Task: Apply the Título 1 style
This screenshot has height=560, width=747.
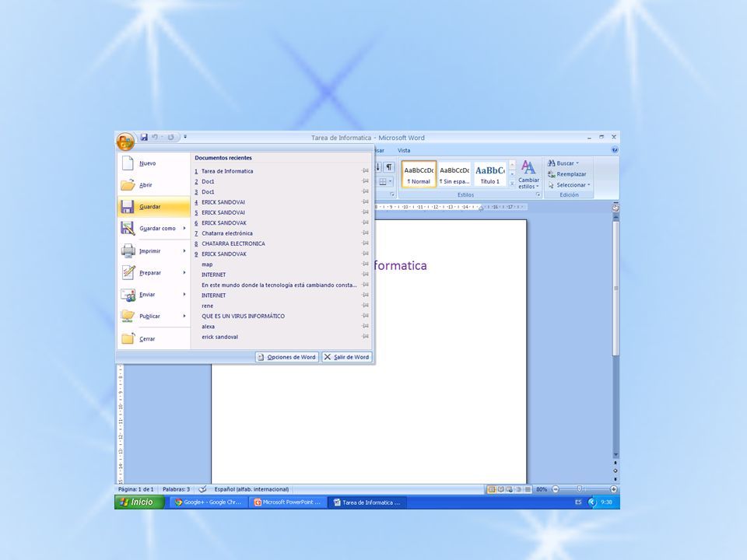Action: (x=489, y=174)
